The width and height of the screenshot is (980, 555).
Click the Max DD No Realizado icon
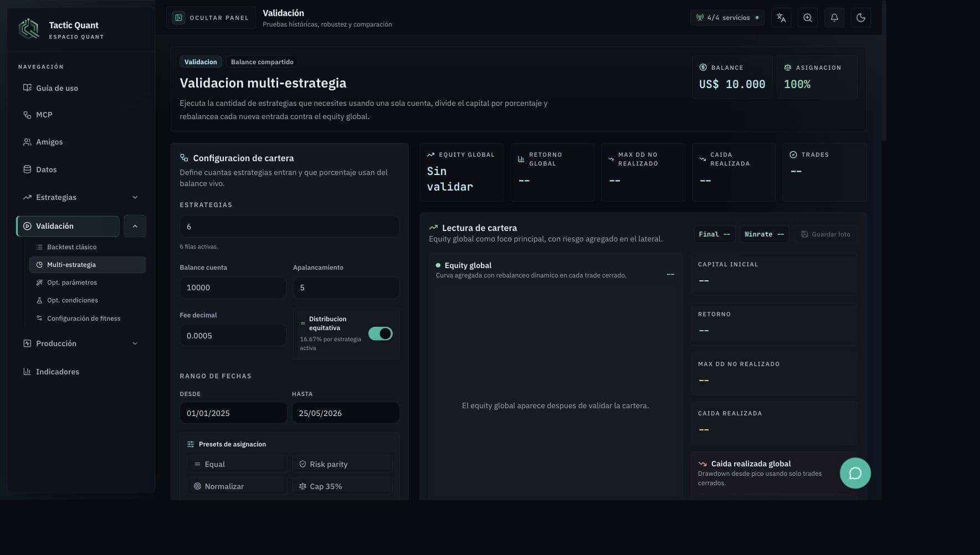click(x=611, y=159)
